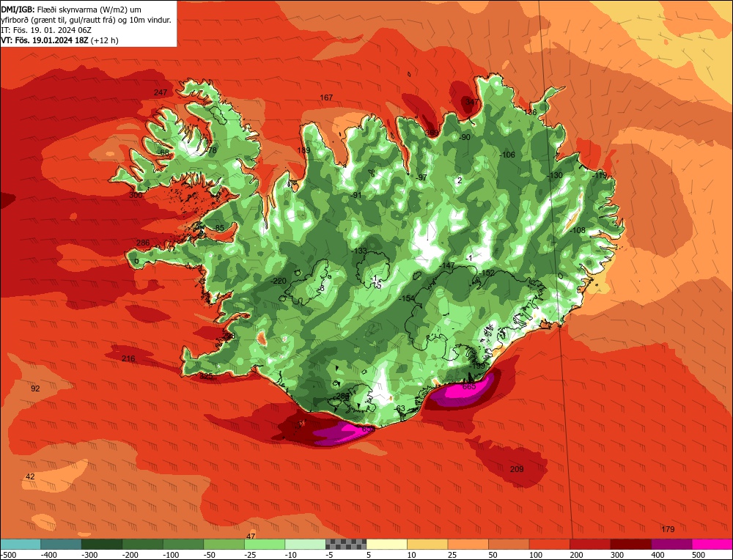Click the map value 665 in magenta area

(469, 386)
